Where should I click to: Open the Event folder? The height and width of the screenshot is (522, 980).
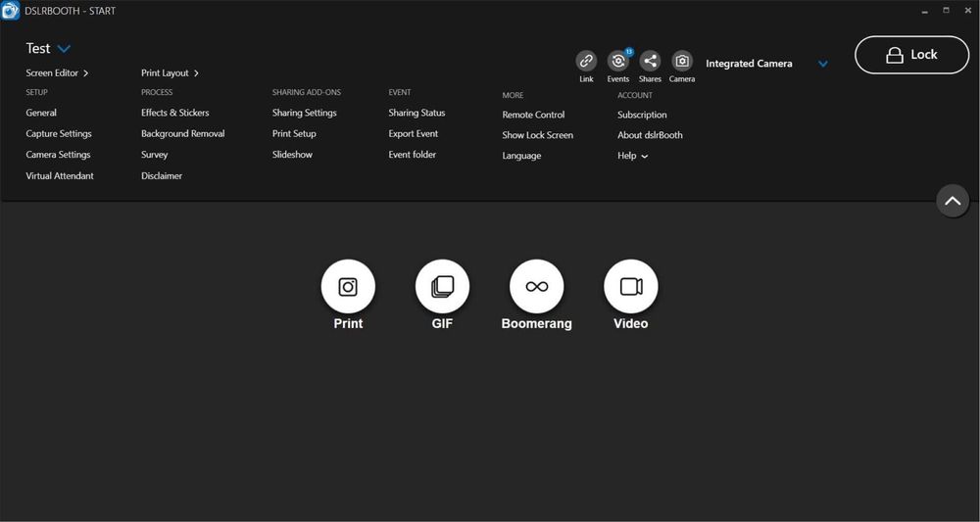point(413,154)
